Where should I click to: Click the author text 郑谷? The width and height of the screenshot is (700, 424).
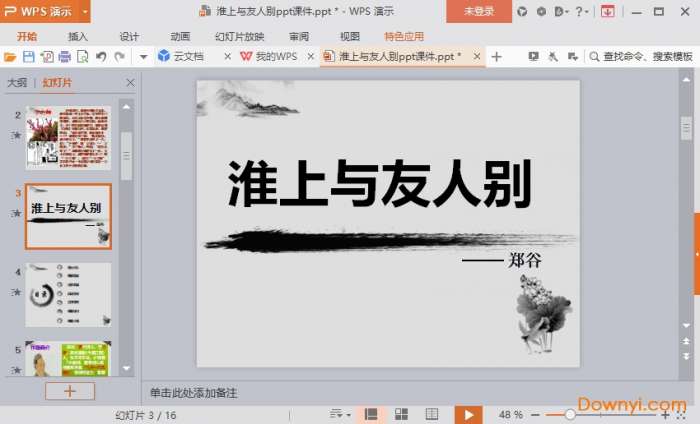tap(525, 260)
